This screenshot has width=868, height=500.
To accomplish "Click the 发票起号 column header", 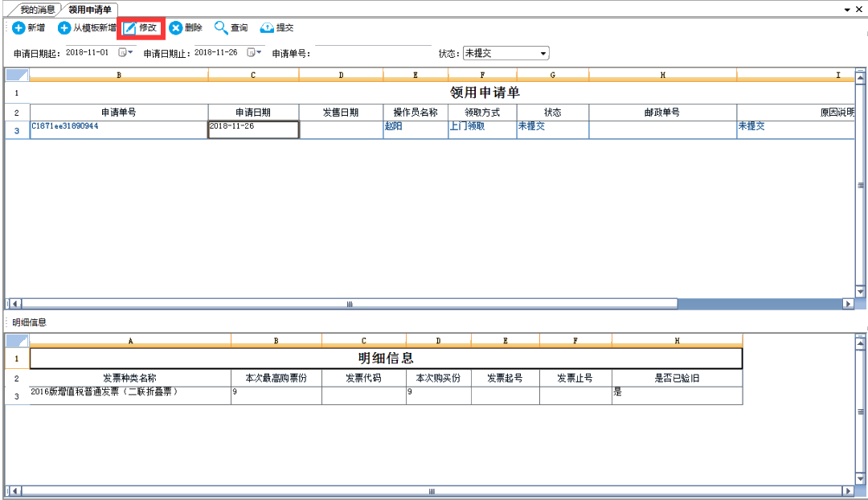I will point(505,378).
